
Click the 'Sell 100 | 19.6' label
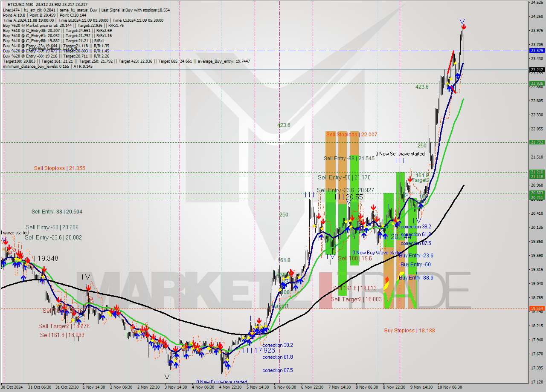(354, 258)
